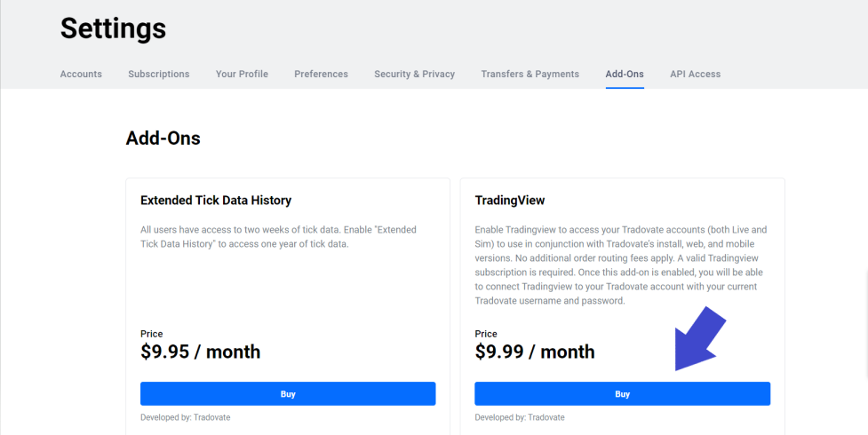
Task: Open Security & Privacy tab
Action: pos(415,74)
